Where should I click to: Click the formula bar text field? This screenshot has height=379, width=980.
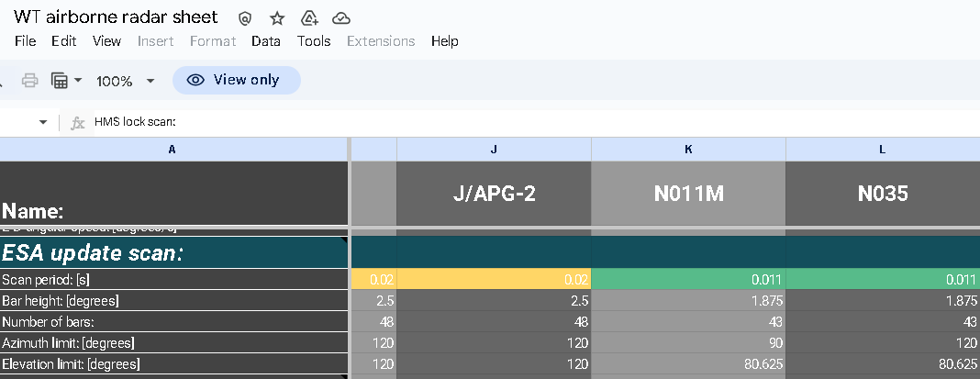[x=532, y=122]
